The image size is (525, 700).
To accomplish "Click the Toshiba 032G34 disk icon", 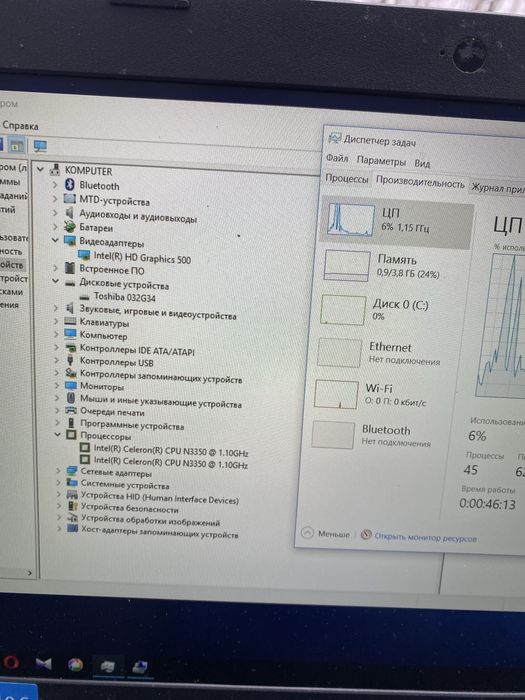I will (x=84, y=296).
